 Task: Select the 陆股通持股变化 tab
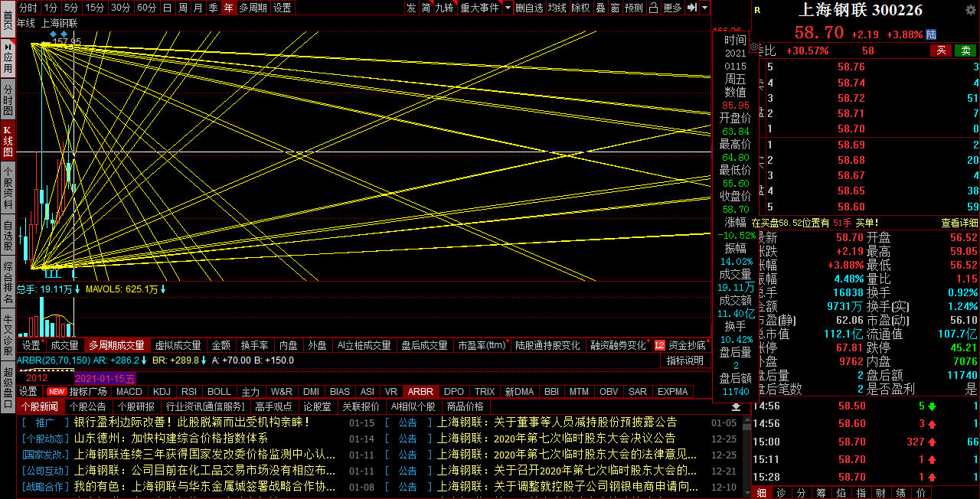(x=547, y=346)
